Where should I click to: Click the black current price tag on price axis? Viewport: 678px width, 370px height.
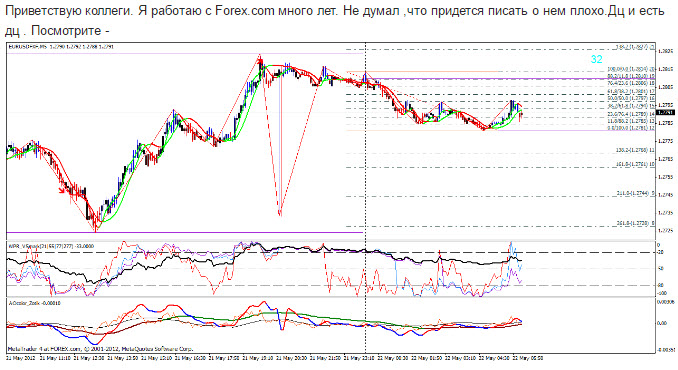point(665,112)
